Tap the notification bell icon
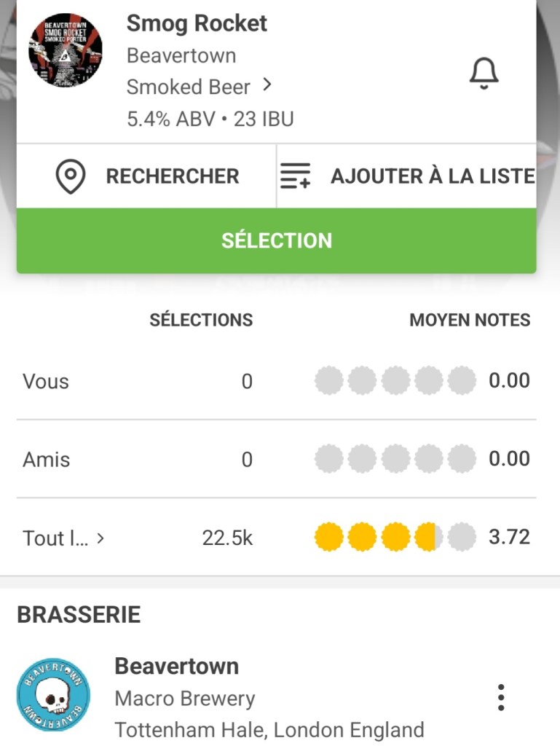This screenshot has width=560, height=746. pos(484,73)
